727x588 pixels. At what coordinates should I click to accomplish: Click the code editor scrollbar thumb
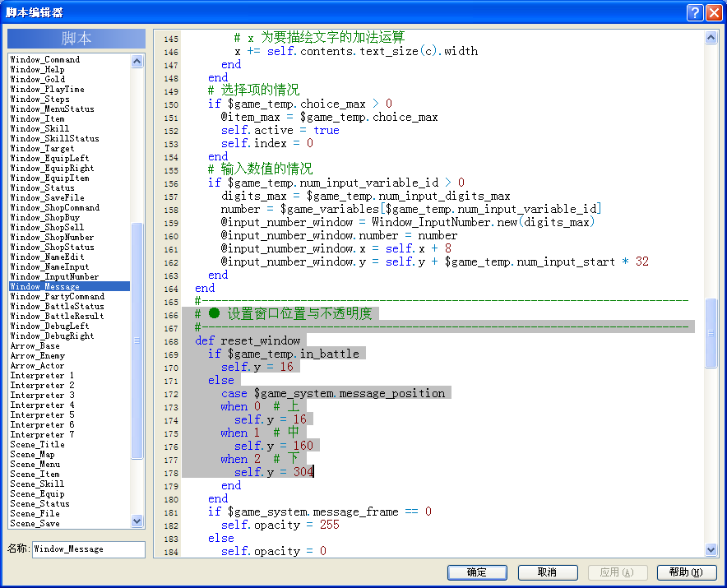pyautogui.click(x=711, y=333)
